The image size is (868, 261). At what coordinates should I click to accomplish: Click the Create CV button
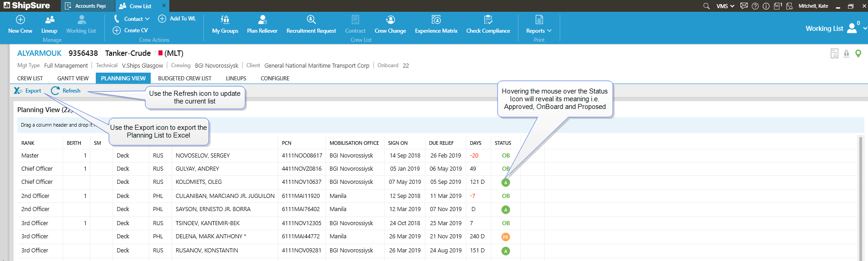click(x=130, y=30)
